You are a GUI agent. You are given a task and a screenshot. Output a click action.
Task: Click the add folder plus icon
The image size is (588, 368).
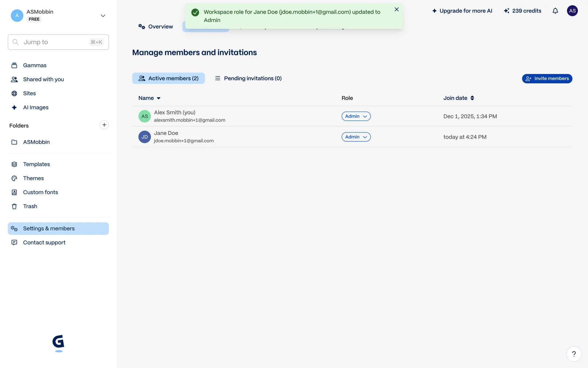point(104,125)
